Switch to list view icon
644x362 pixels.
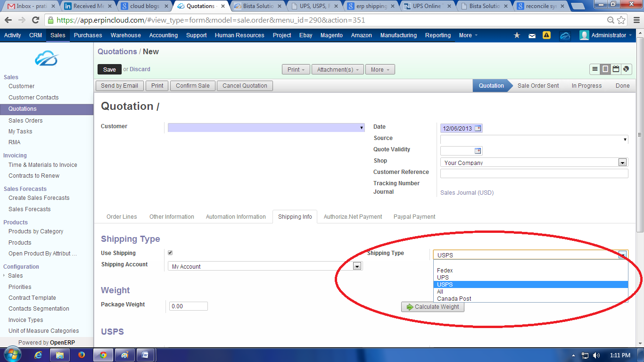point(595,69)
